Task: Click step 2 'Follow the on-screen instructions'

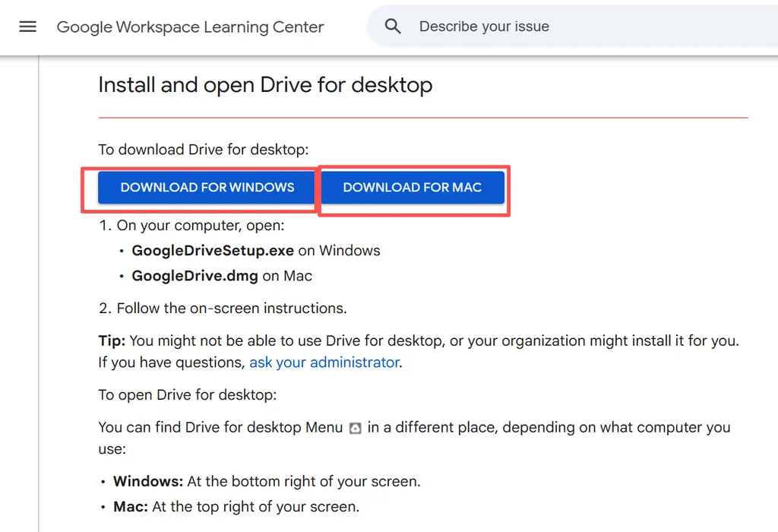Action: coord(231,309)
